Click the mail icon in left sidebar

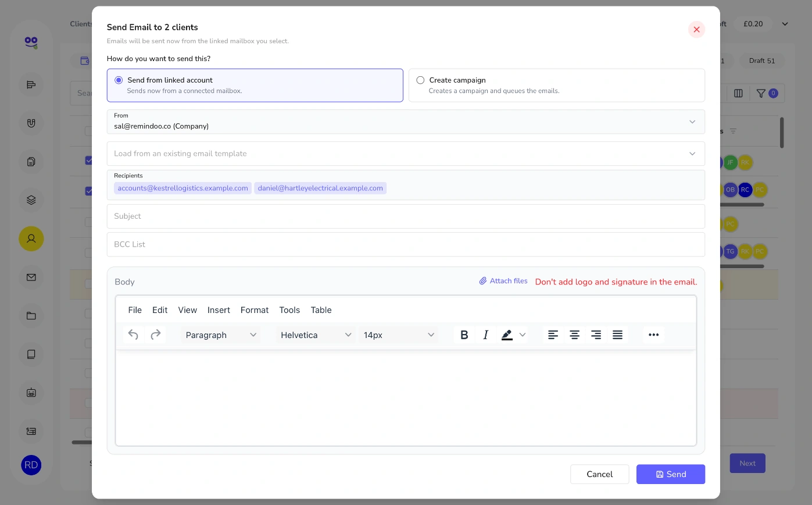(x=31, y=278)
